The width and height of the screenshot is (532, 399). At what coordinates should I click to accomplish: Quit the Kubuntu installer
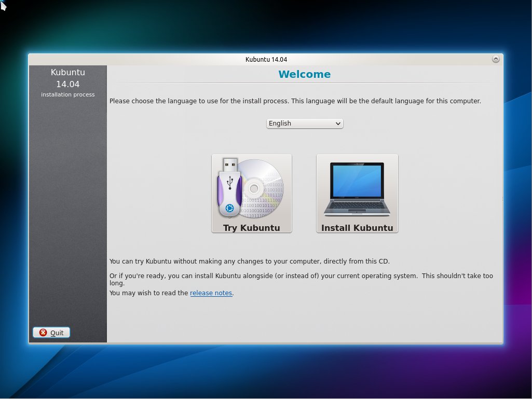click(51, 333)
